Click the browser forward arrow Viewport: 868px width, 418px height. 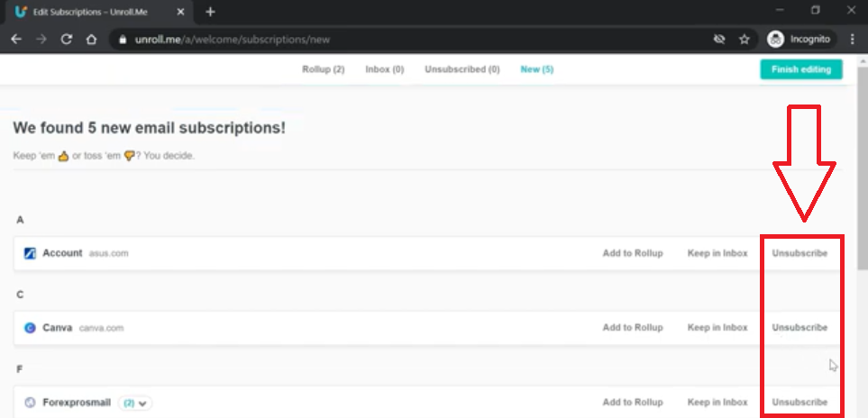click(x=41, y=40)
